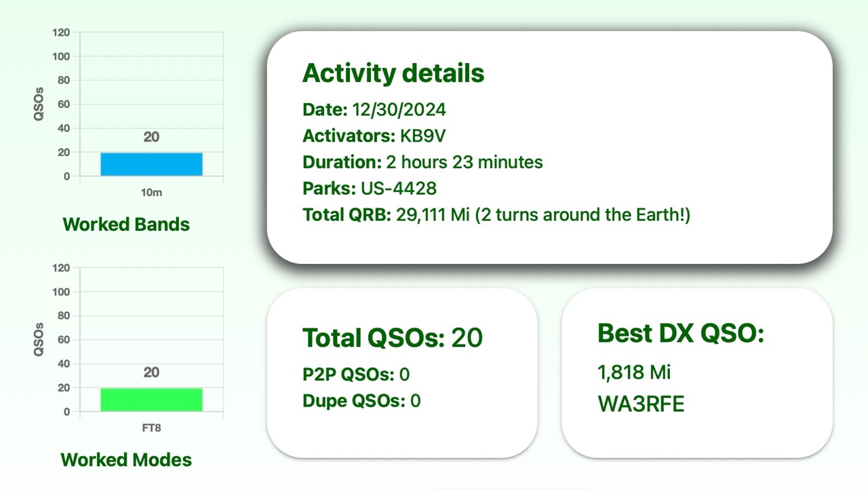
Task: Click the Best DX QSO heading
Action: [x=680, y=333]
